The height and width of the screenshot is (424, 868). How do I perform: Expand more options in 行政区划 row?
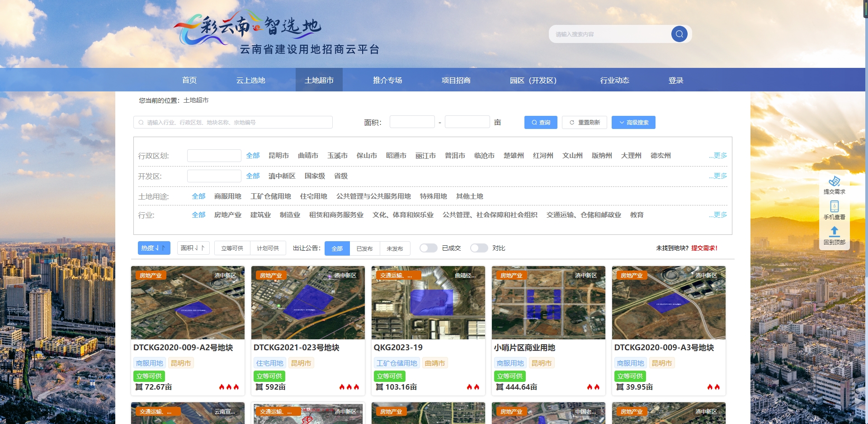(718, 156)
